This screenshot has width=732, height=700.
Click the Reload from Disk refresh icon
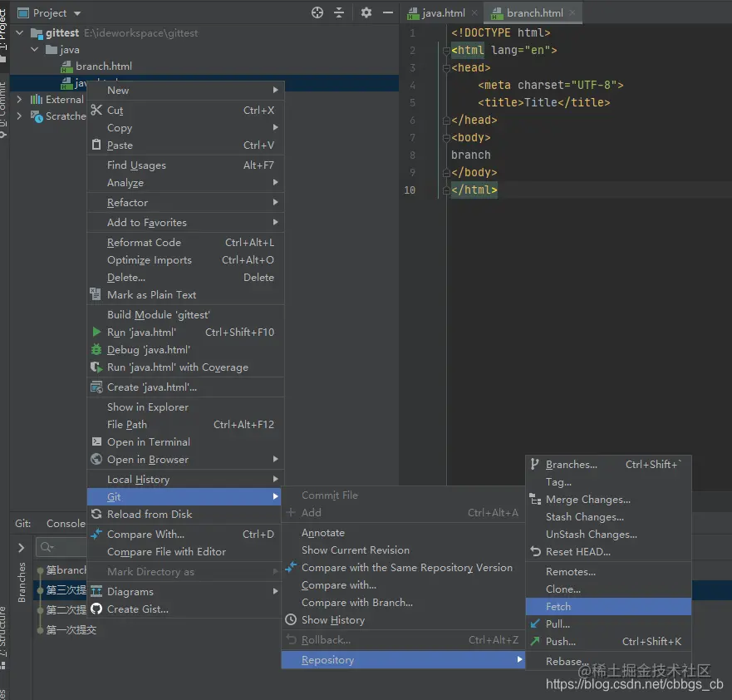(x=96, y=514)
